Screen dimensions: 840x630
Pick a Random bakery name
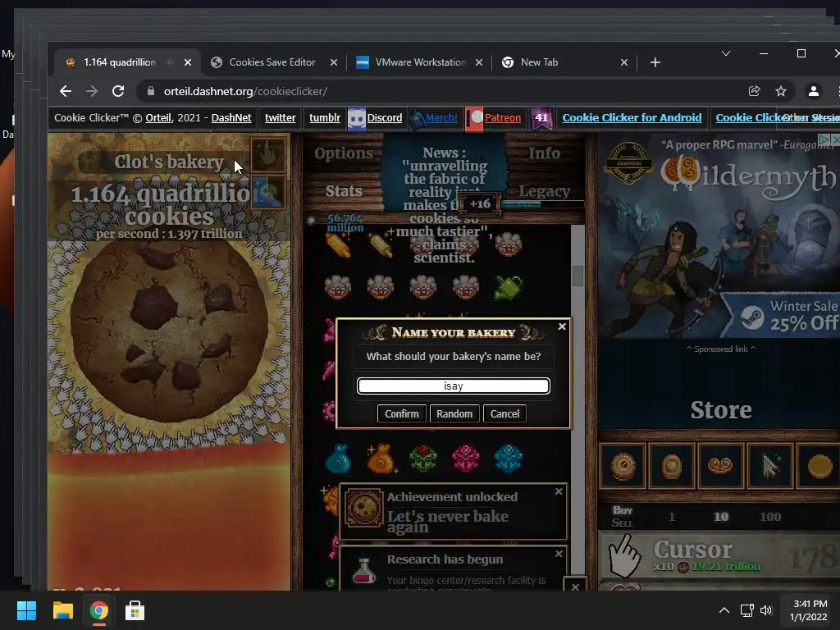tap(454, 413)
